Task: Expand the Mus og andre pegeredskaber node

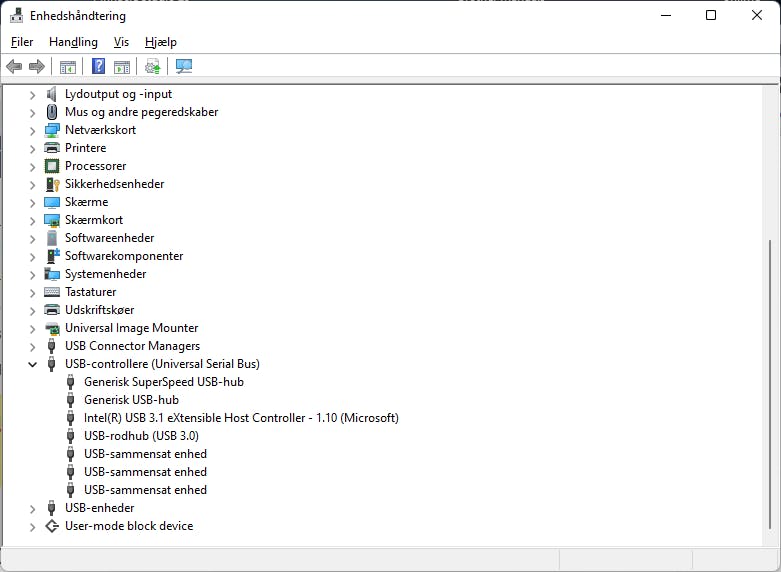Action: 32,113
